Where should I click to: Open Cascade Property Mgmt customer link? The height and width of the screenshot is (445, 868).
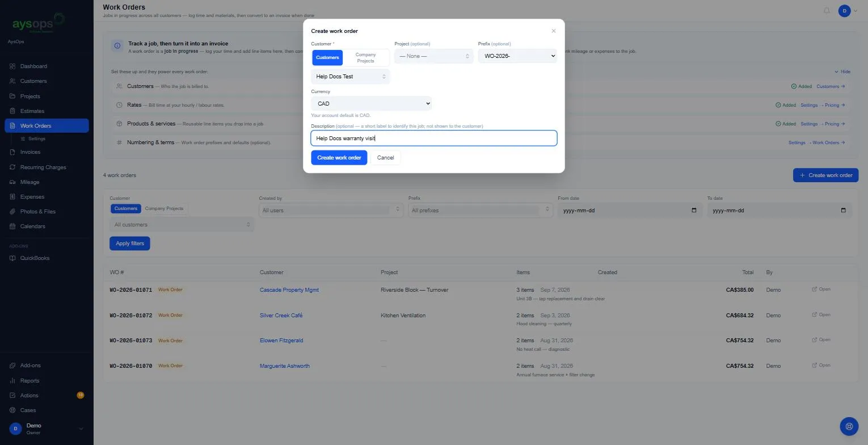[289, 290]
